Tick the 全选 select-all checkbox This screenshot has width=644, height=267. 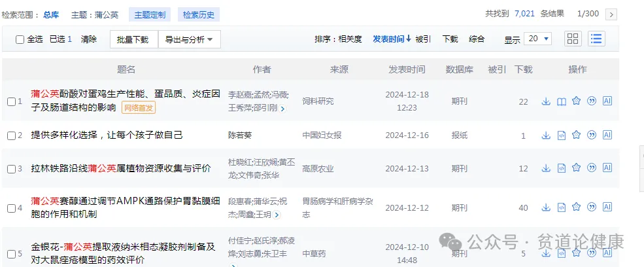(x=20, y=39)
